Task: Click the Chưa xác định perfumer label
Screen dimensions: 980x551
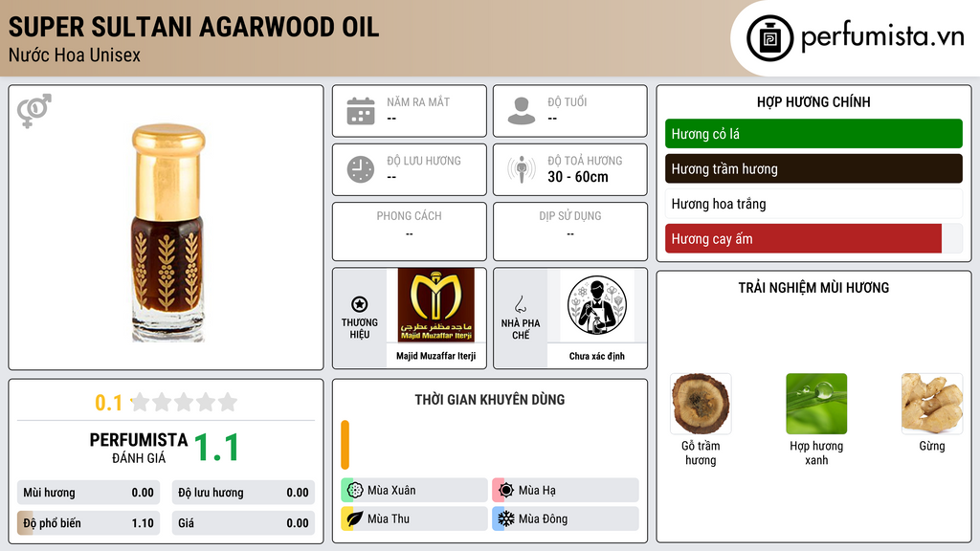Action: [597, 356]
